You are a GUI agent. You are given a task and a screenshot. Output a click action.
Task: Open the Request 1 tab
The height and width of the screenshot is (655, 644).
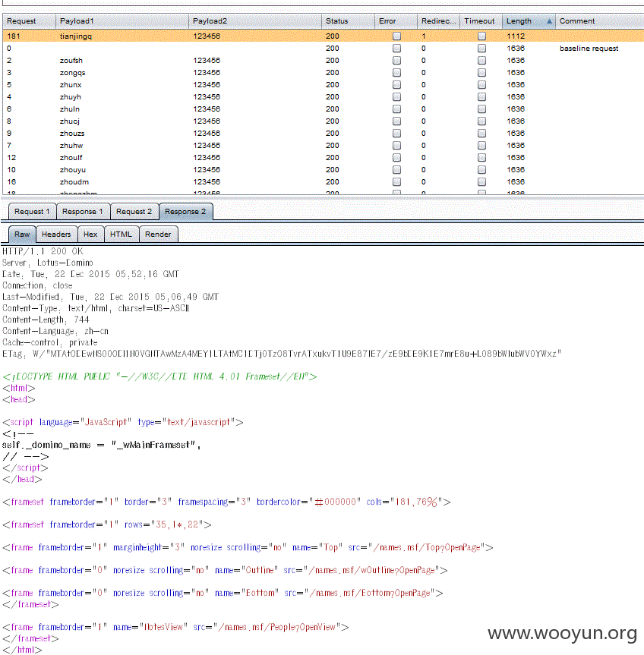coord(32,211)
